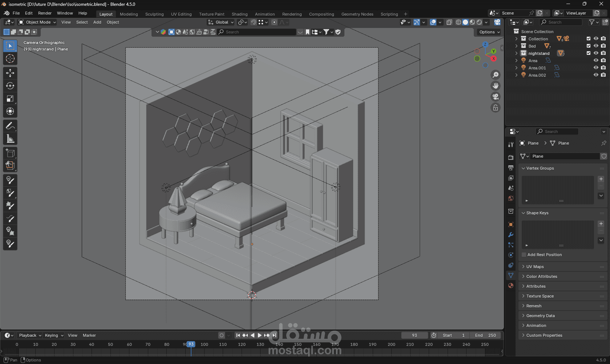Open the Keying popover in timeline
The height and width of the screenshot is (364, 610).
(54, 335)
